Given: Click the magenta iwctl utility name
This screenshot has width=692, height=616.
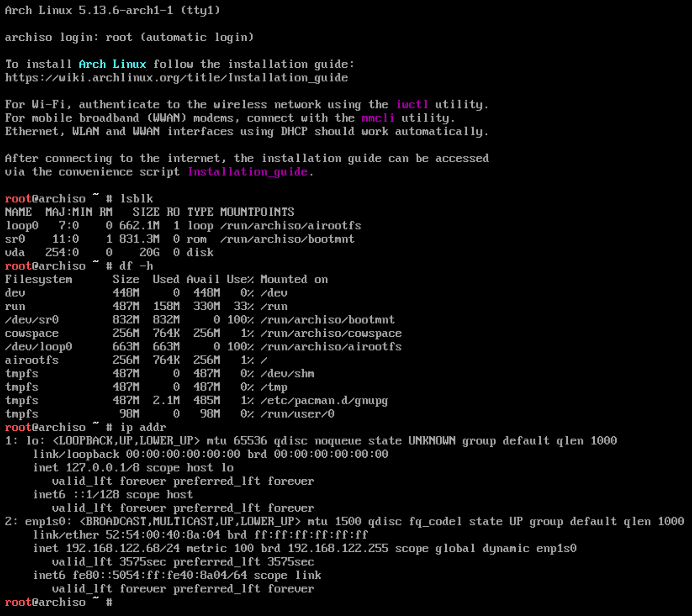Looking at the screenshot, I should pos(412,104).
